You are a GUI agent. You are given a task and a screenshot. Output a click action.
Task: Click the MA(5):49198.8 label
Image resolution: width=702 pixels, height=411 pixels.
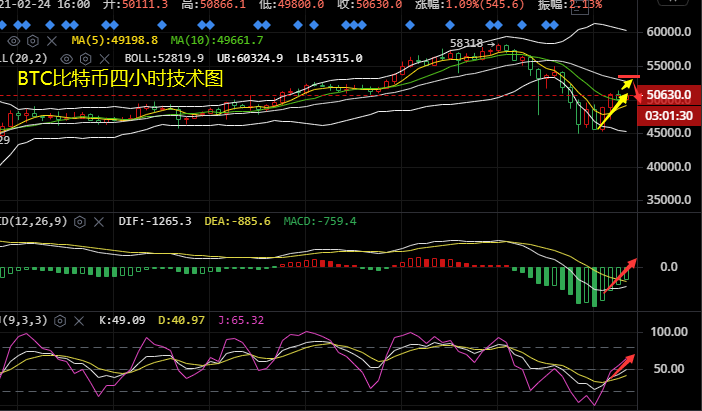(x=115, y=40)
